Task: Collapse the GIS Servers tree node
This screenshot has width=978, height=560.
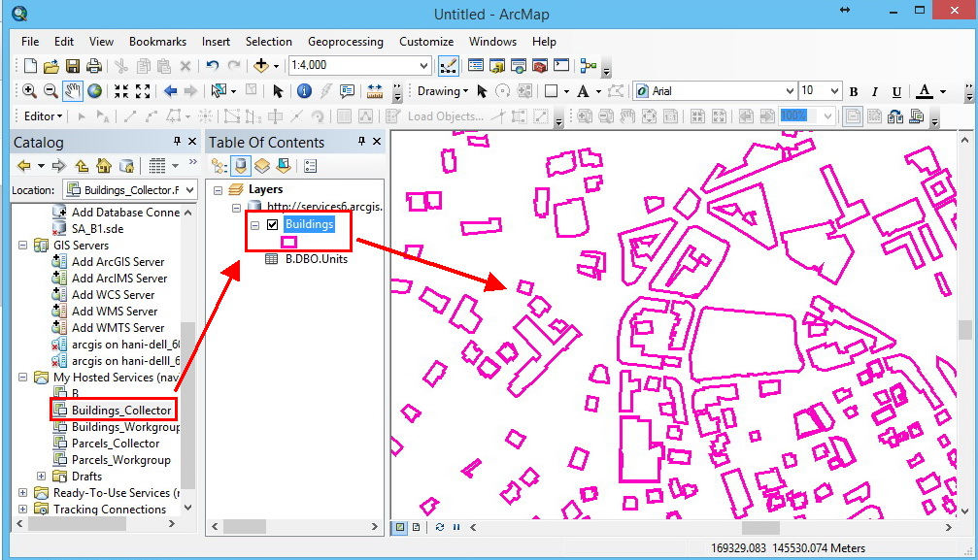Action: (x=23, y=246)
